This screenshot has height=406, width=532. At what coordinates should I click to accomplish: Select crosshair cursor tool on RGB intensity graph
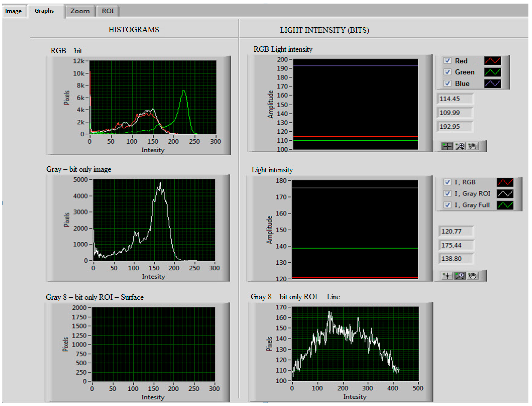tap(447, 146)
